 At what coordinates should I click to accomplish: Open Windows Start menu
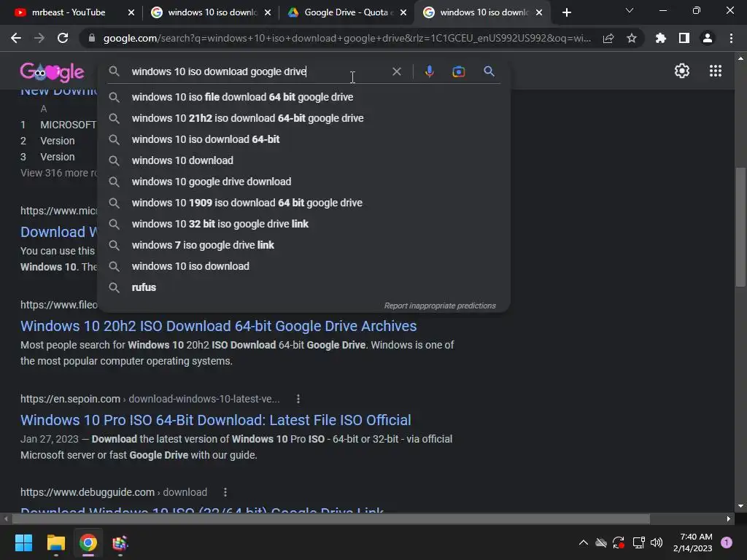[23, 542]
